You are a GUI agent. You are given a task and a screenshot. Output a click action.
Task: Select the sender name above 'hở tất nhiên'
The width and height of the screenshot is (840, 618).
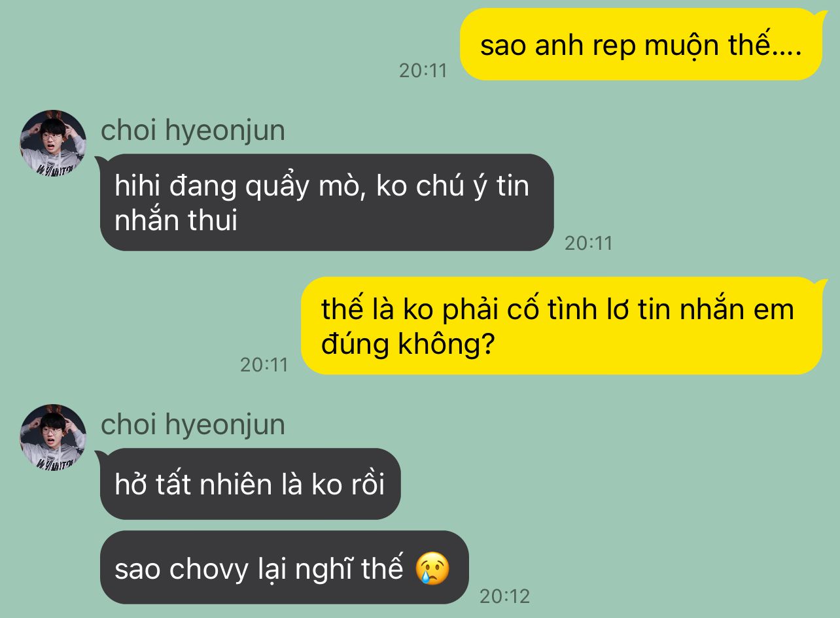(193, 425)
